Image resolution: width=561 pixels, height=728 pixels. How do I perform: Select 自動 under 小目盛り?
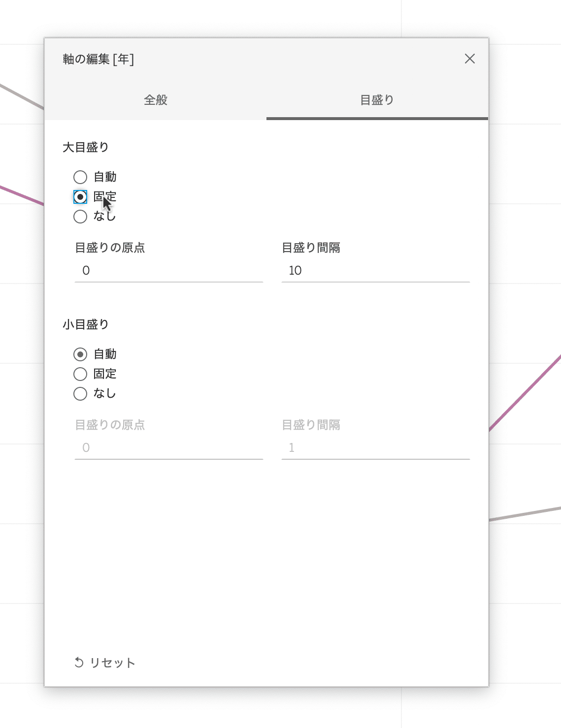(x=80, y=354)
